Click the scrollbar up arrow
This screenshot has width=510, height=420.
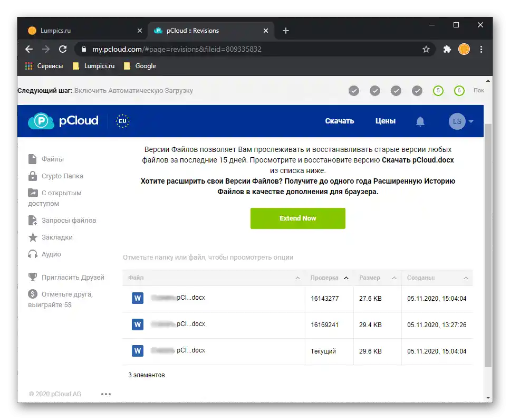(x=488, y=81)
